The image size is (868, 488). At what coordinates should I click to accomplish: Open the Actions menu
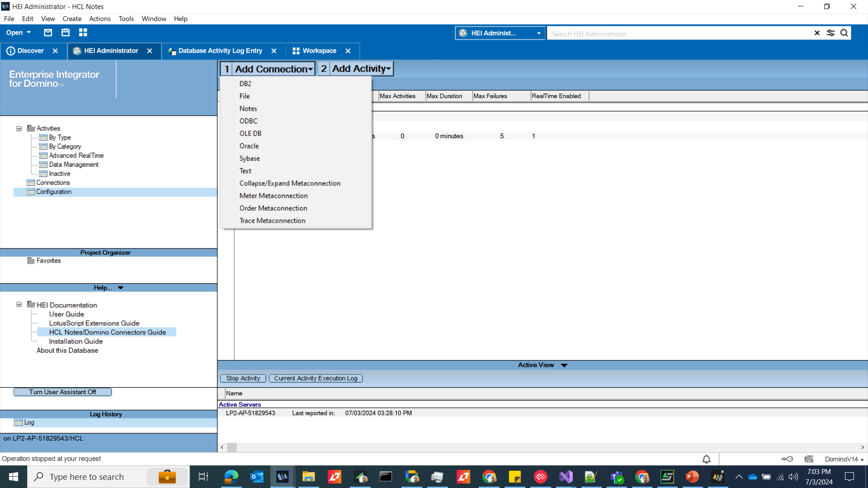[100, 19]
